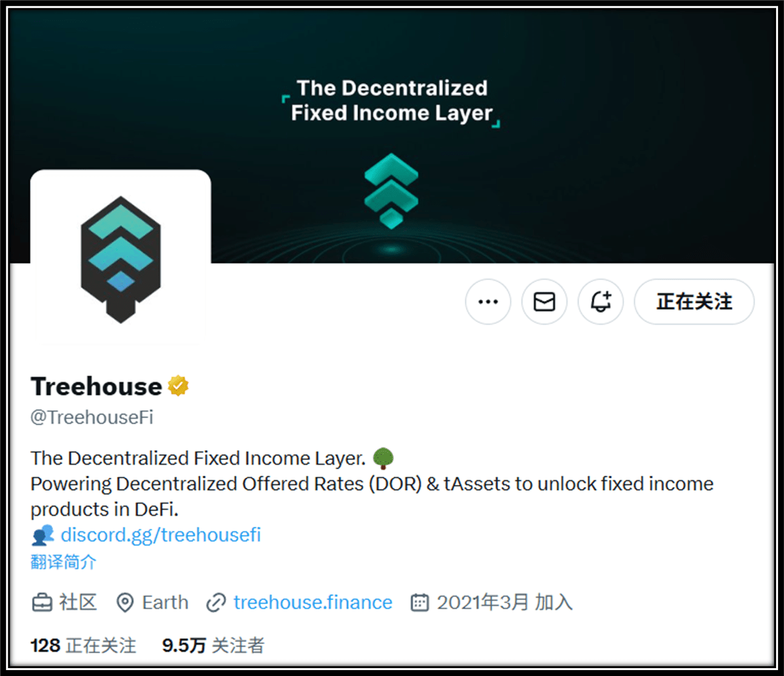
Task: Click the envelope message icon
Action: tap(544, 302)
